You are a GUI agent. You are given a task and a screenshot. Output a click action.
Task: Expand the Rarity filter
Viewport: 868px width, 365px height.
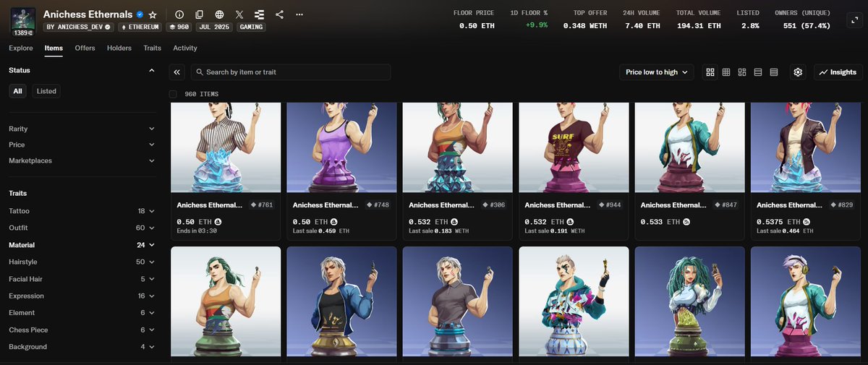pos(82,129)
